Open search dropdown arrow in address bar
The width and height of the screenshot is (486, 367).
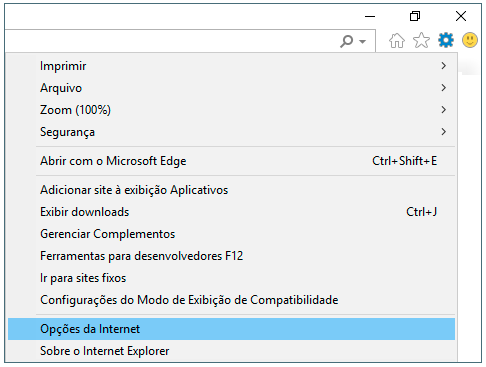pyautogui.click(x=362, y=42)
